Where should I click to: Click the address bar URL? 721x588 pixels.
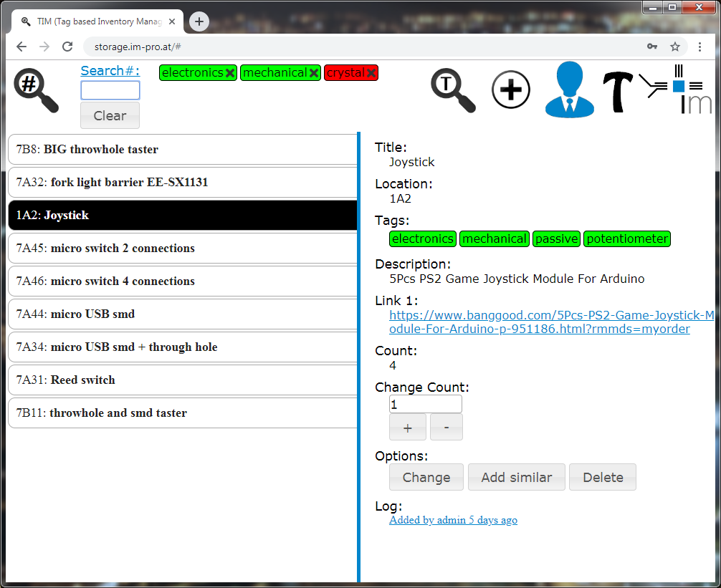(138, 47)
